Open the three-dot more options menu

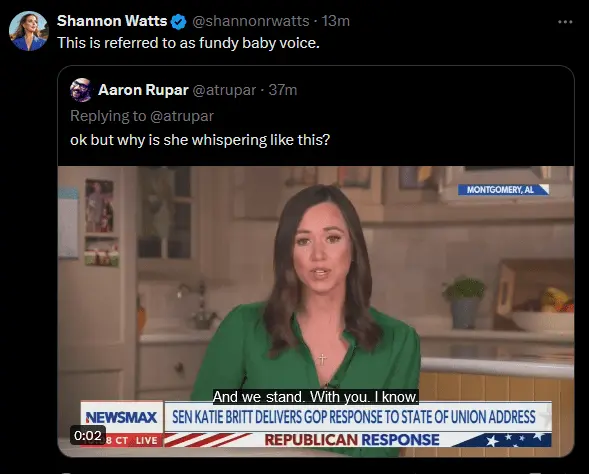click(x=565, y=22)
